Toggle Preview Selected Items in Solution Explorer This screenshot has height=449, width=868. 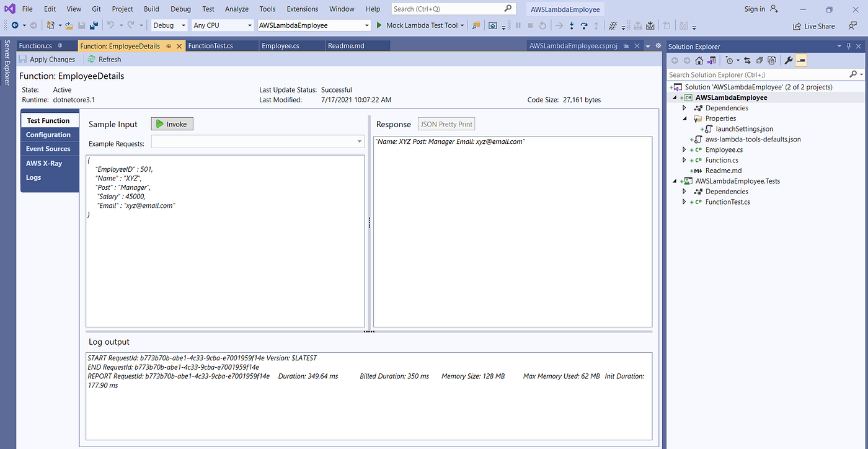click(800, 60)
